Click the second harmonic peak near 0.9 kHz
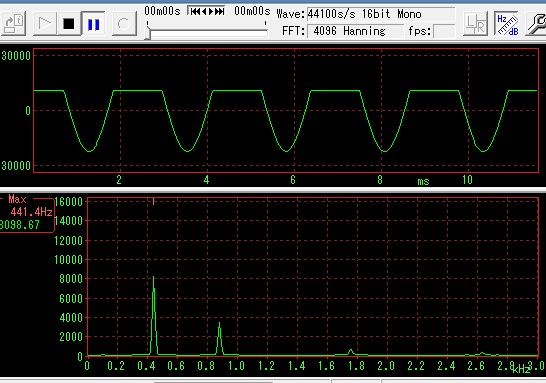 219,338
